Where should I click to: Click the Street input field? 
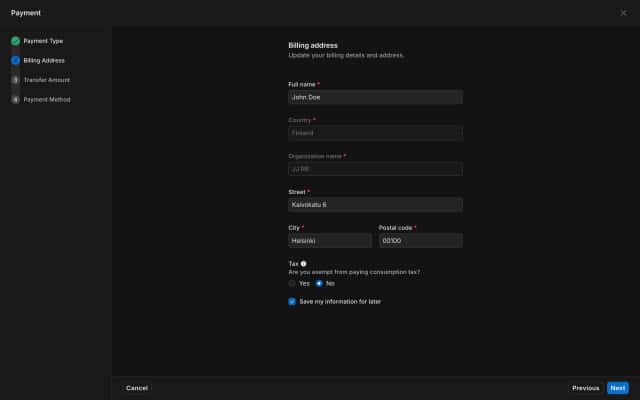tap(375, 205)
